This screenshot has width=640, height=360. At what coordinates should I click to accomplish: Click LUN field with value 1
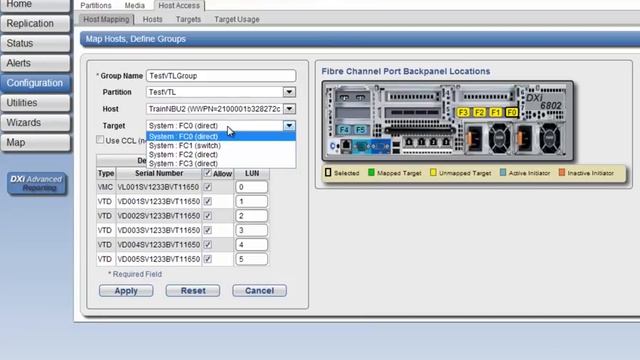(251, 201)
